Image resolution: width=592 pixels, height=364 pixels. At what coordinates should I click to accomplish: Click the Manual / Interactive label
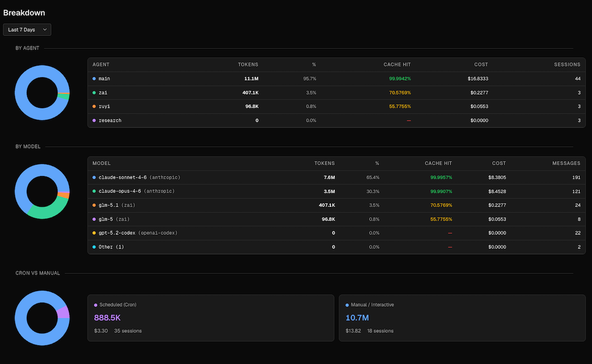372,305
